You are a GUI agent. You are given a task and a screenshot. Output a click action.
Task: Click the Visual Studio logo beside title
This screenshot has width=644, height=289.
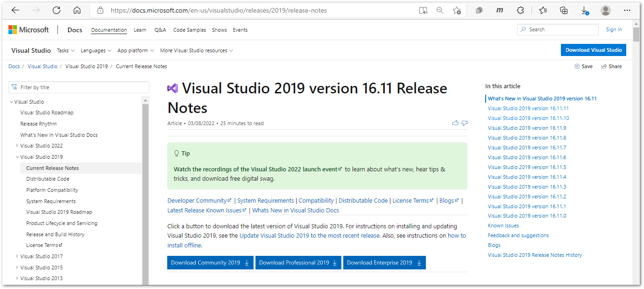tap(173, 88)
